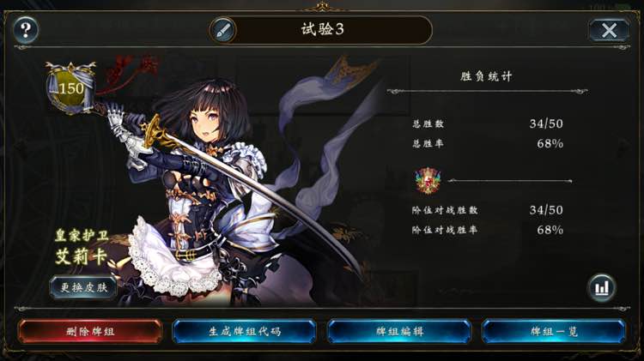The image size is (644, 361).
Task: Click the 删除牌组 red button
Action: click(x=90, y=332)
